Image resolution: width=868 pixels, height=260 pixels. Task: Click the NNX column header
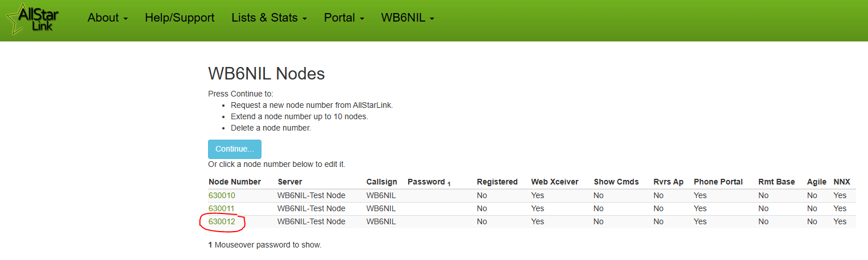(x=842, y=182)
